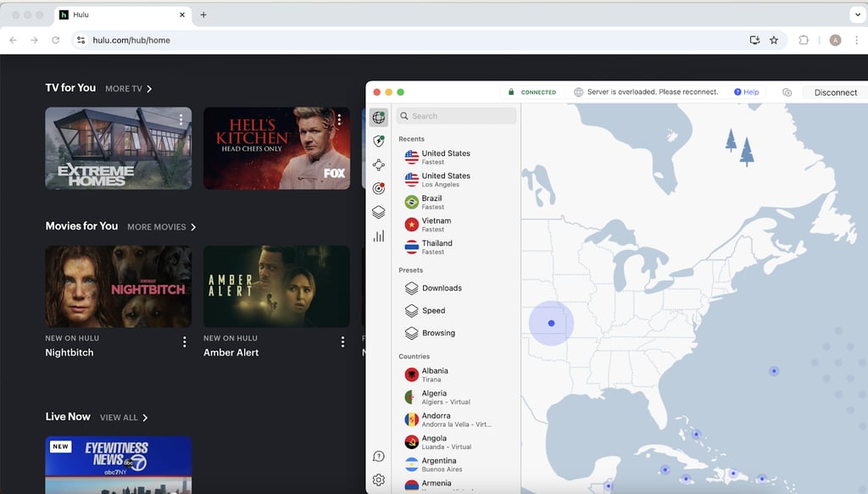
Task: Open Hell's Kitchen thumbnail
Action: tap(277, 148)
